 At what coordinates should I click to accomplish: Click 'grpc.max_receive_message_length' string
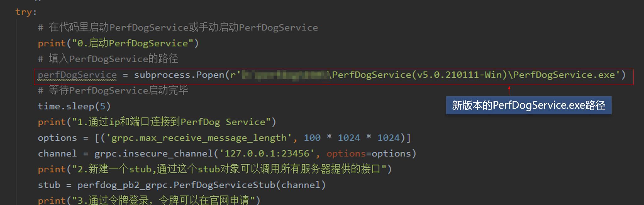[199, 138]
